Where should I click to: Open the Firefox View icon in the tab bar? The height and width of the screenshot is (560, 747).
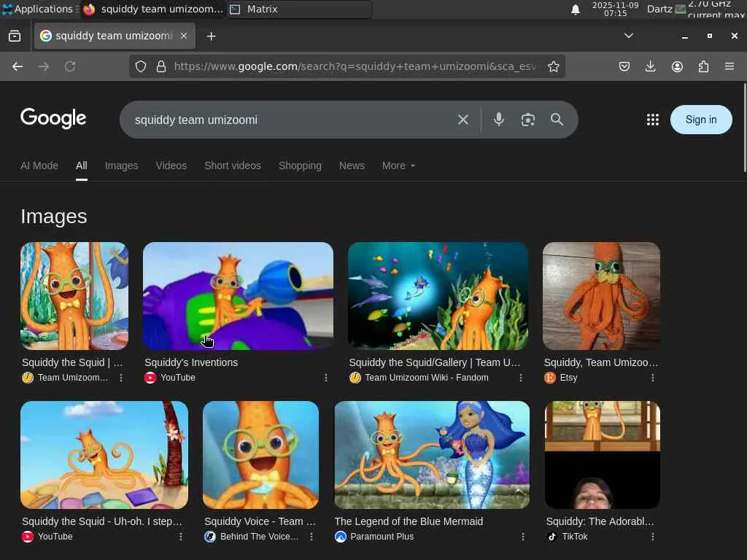tap(15, 36)
